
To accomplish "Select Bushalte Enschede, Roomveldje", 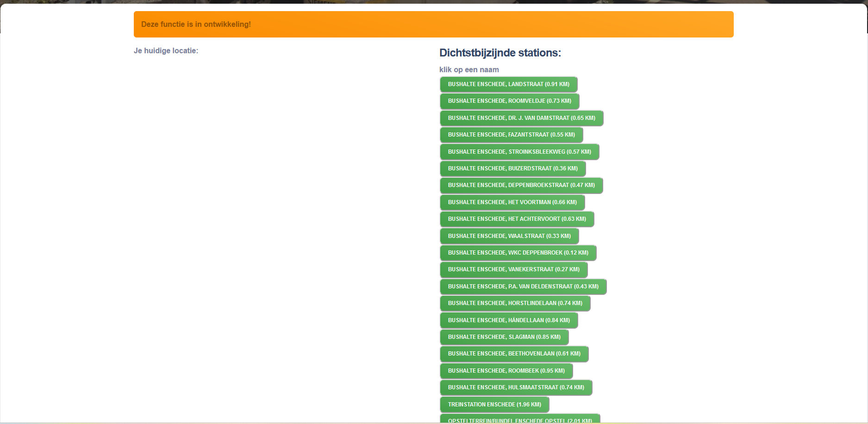I will [x=509, y=101].
